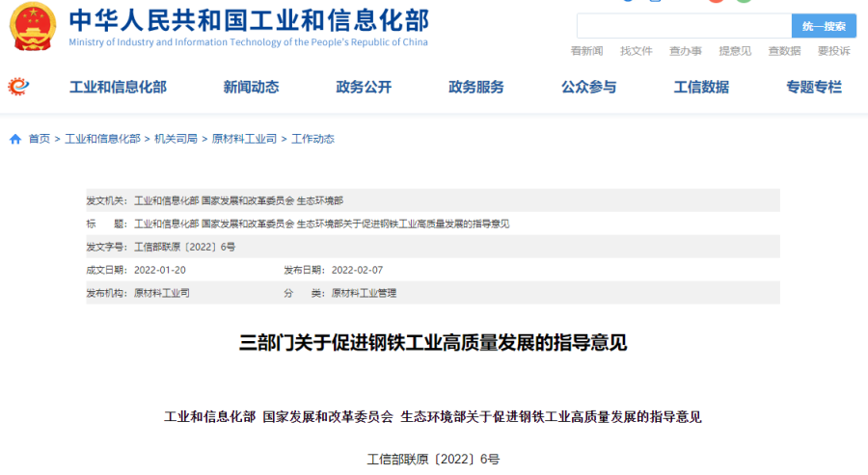This screenshot has width=868, height=475.
Task: Open the 查数据 quick link
Action: click(784, 51)
